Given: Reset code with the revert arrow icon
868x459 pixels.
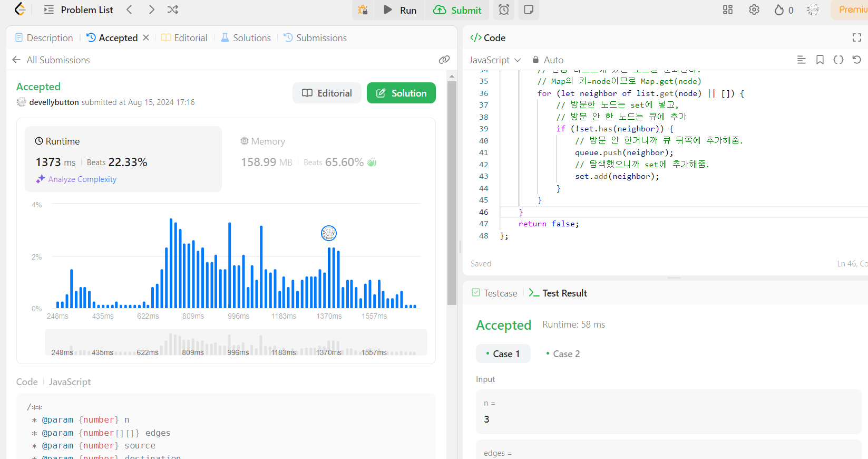Looking at the screenshot, I should 857,60.
